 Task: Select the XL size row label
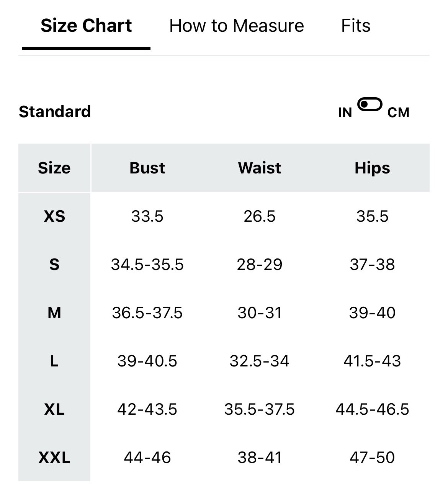(x=54, y=409)
